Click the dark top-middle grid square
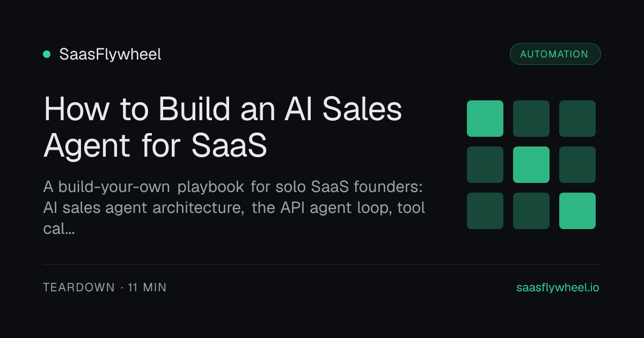Screen dimensions: 644x338 point(531,119)
